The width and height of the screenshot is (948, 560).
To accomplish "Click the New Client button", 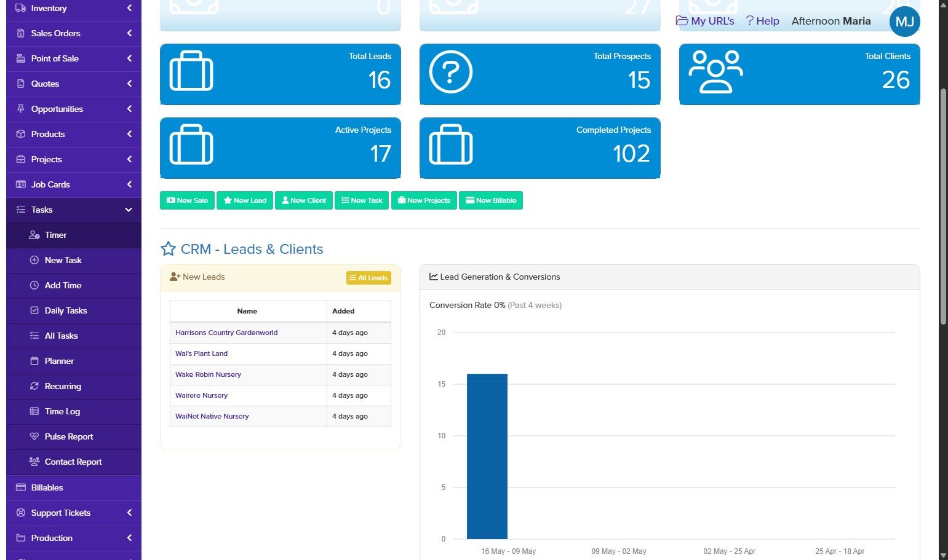I will [x=304, y=200].
